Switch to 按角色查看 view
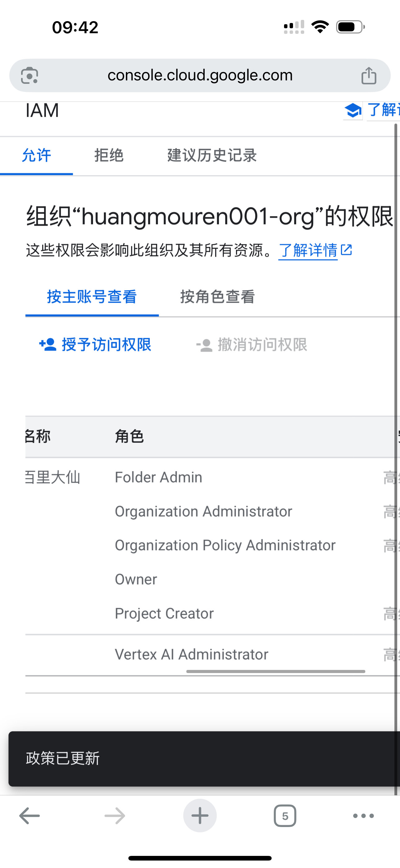 click(x=217, y=297)
